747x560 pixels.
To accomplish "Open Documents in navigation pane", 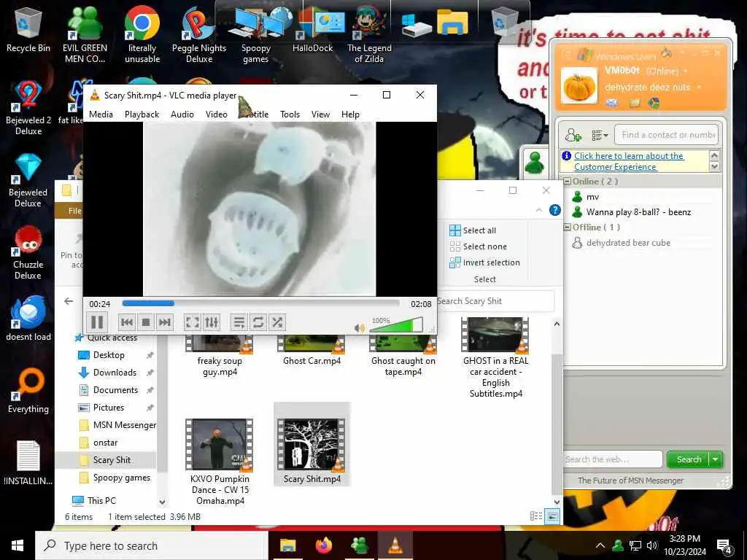I will 115,390.
